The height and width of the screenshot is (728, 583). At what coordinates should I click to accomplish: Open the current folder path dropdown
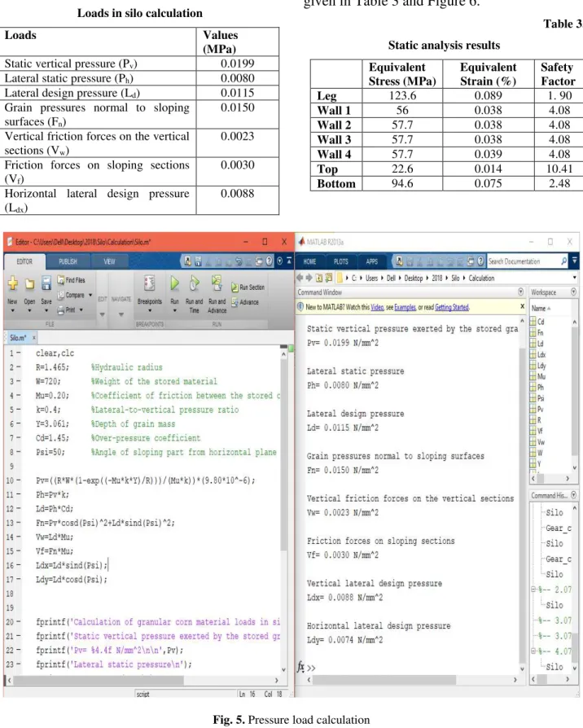click(575, 278)
